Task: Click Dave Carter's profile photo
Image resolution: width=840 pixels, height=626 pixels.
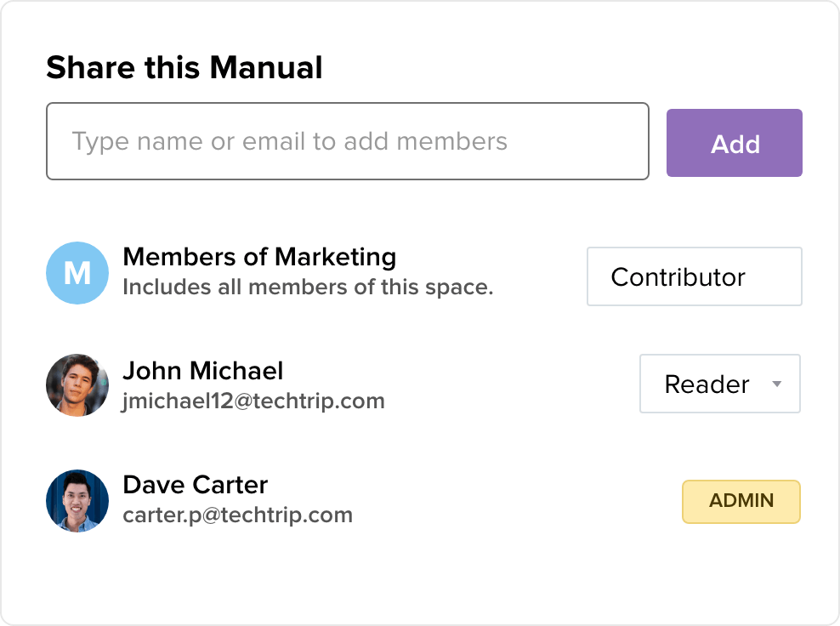Action: (x=77, y=501)
